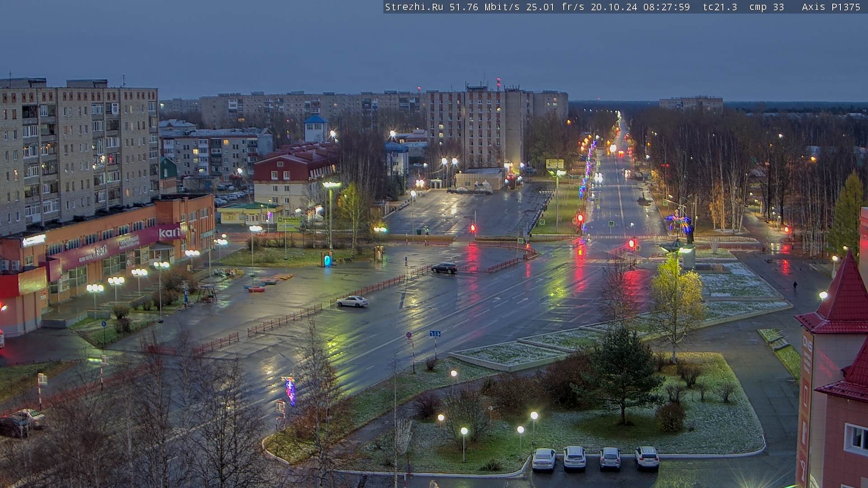The width and height of the screenshot is (868, 488).
Task: Click the 51.76 Mbit/s bitrate value
Action: coord(484,7)
